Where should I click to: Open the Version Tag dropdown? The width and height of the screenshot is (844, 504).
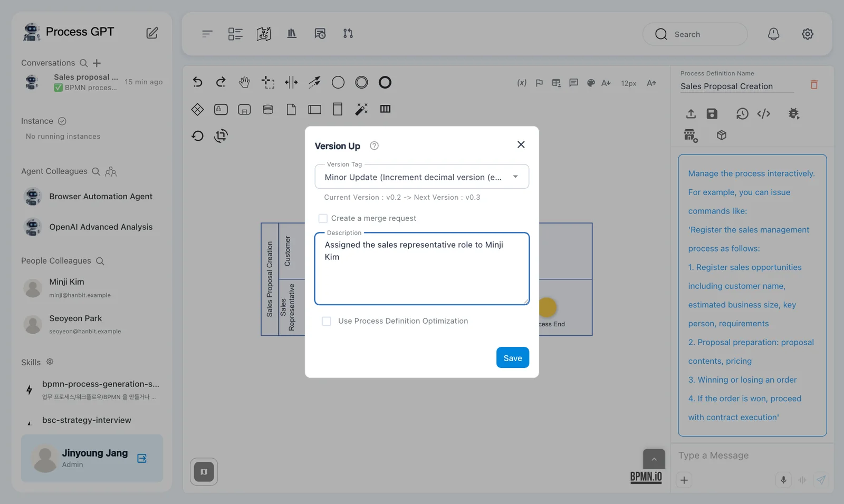click(422, 177)
